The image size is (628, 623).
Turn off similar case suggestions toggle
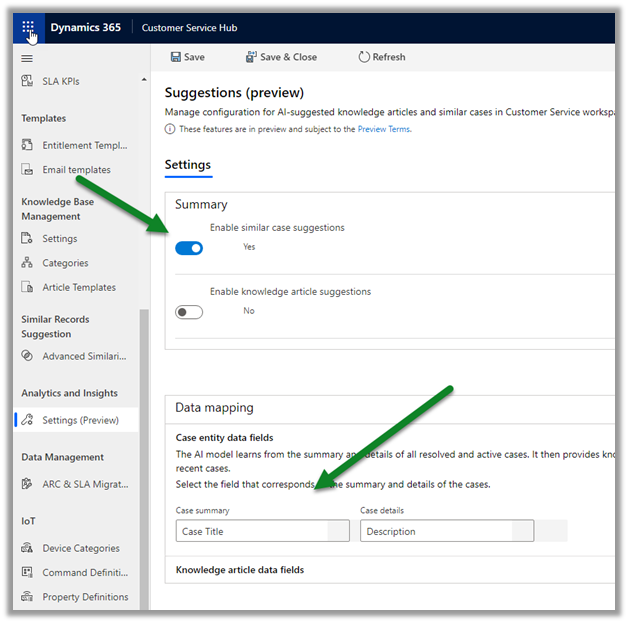point(189,248)
